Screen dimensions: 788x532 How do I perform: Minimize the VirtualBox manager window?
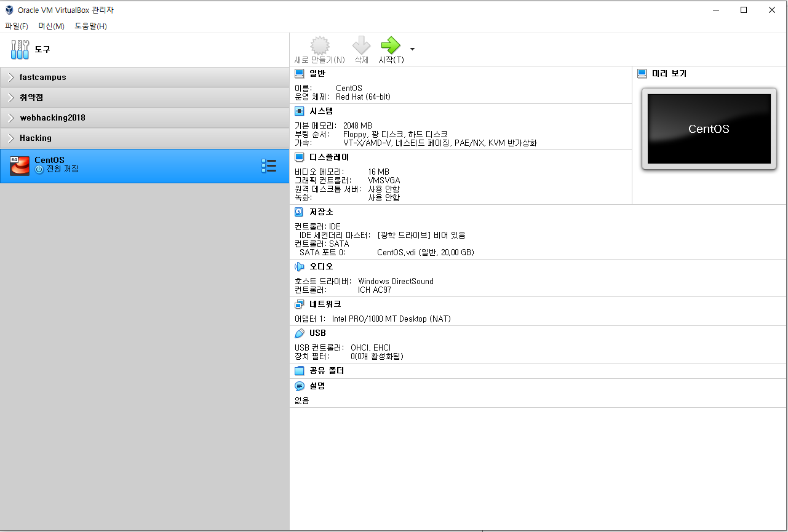pos(715,10)
